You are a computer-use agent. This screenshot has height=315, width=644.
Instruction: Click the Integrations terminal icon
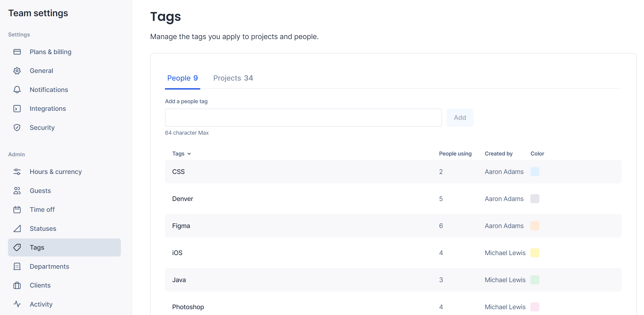click(17, 108)
